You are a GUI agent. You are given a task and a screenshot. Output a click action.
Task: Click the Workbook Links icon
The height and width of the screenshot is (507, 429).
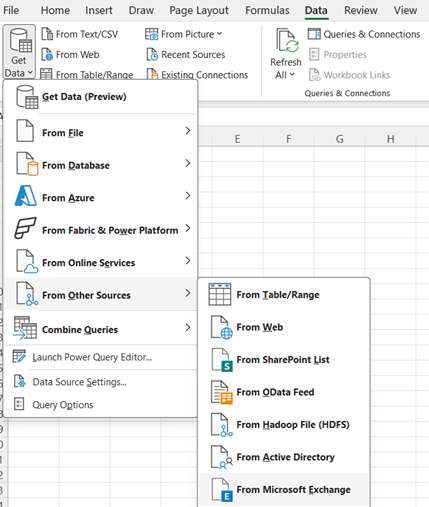click(x=314, y=75)
